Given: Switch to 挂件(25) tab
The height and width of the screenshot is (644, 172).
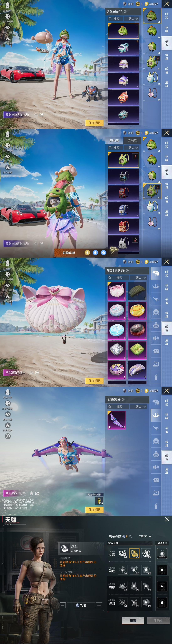Looking at the screenshot, I should tap(132, 140).
